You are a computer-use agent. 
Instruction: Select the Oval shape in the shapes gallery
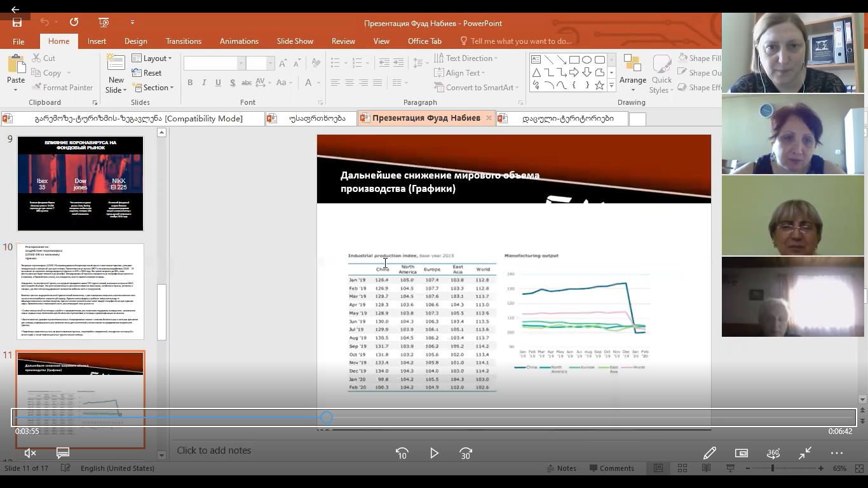(x=587, y=60)
